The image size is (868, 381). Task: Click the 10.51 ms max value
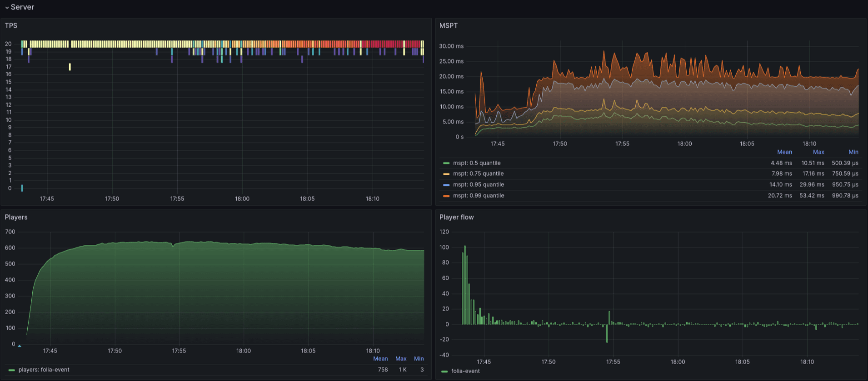[813, 163]
